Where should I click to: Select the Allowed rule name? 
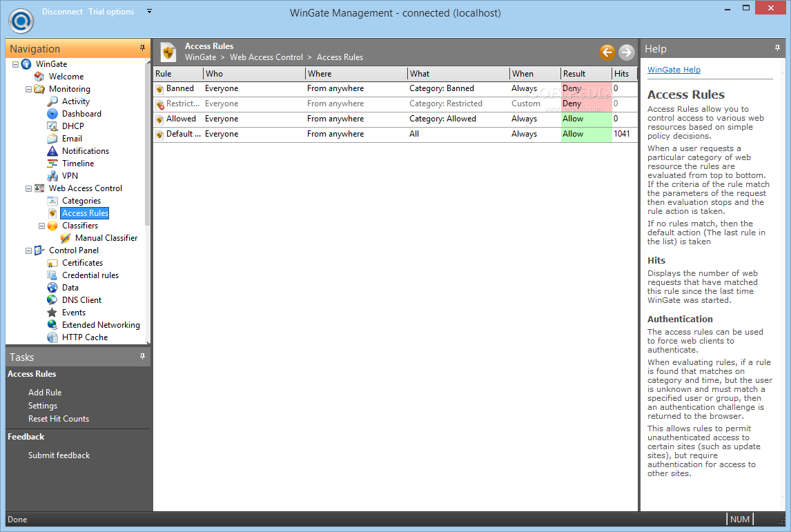181,119
